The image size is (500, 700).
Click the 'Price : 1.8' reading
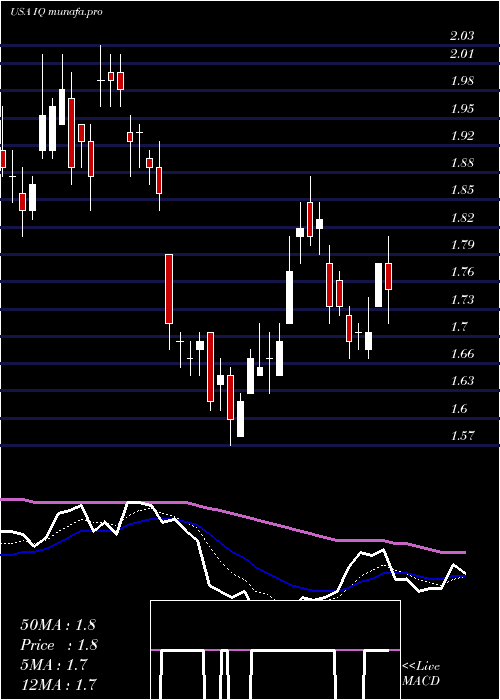point(59,645)
